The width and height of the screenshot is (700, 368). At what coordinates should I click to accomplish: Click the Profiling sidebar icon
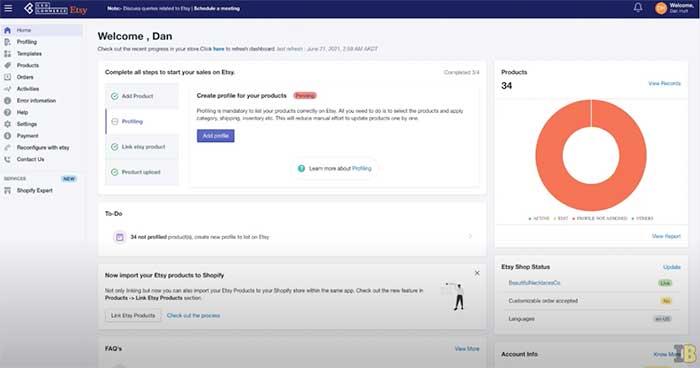click(x=7, y=42)
